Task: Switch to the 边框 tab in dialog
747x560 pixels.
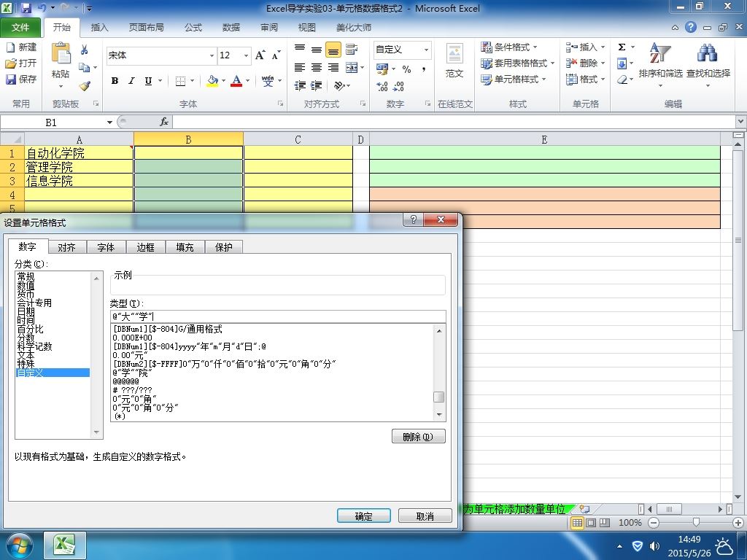Action: tap(145, 247)
